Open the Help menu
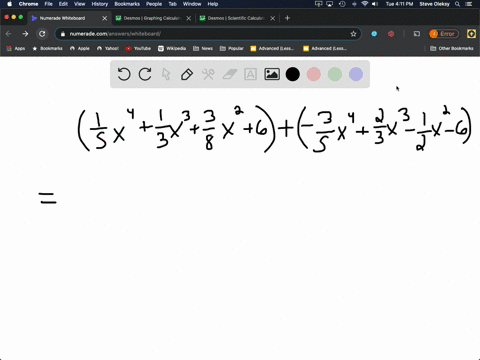 click(x=213, y=4)
